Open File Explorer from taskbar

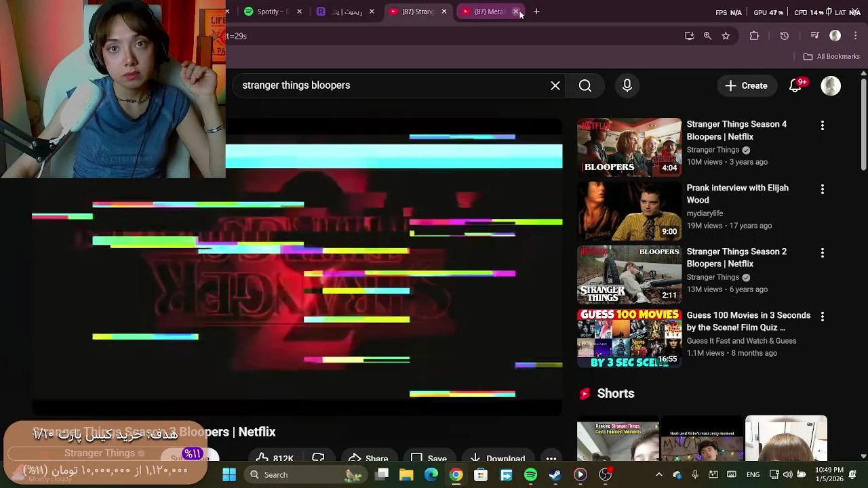tap(406, 474)
